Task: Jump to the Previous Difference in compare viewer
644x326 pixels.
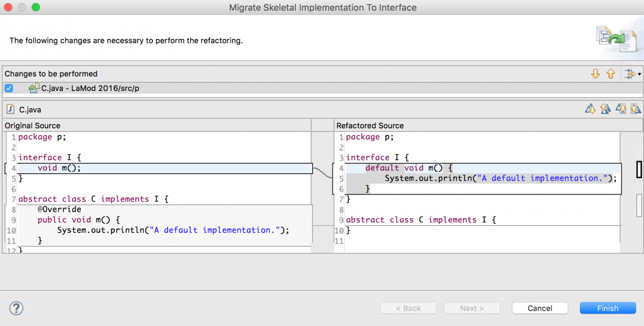Action: [606, 109]
